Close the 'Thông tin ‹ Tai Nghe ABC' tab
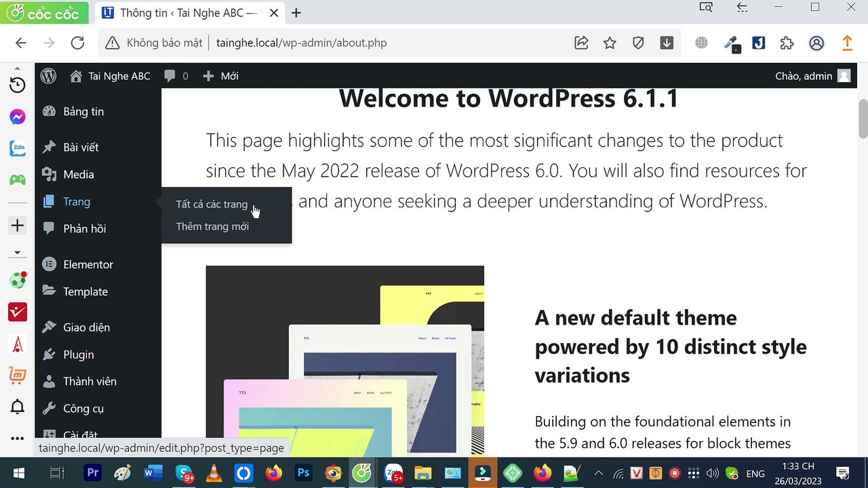This screenshot has width=868, height=488. tap(273, 13)
